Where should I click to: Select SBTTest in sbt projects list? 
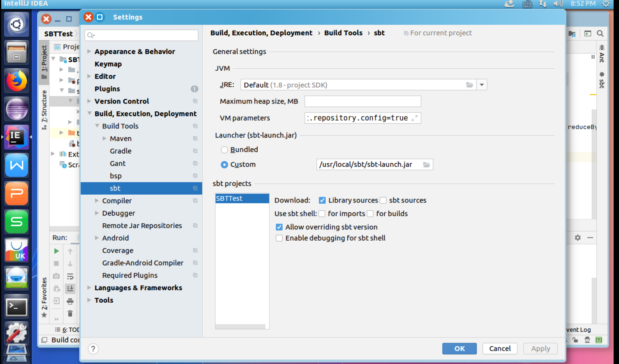(x=242, y=198)
